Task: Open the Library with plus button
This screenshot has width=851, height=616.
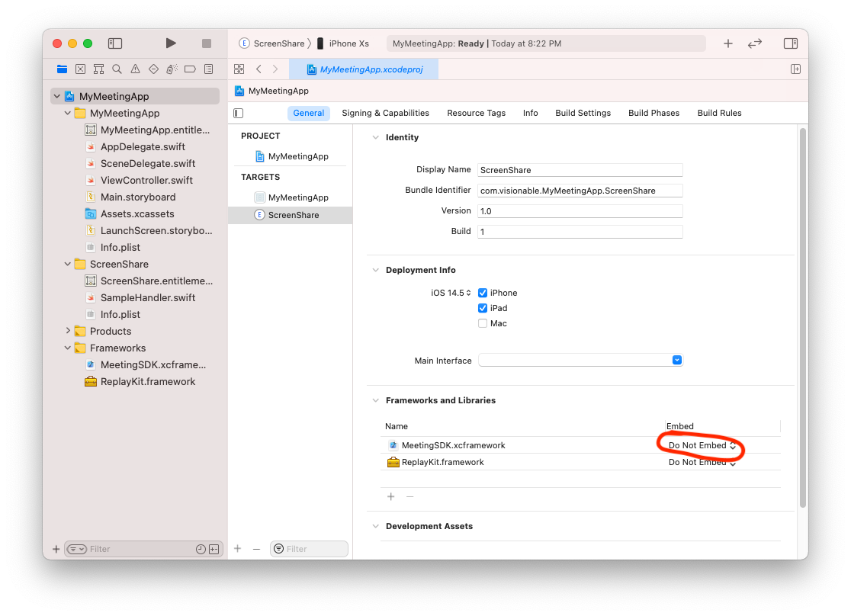Action: (x=727, y=43)
